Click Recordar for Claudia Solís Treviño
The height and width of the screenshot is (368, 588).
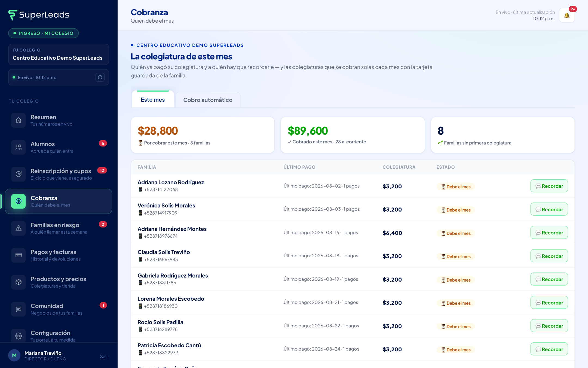coord(549,256)
